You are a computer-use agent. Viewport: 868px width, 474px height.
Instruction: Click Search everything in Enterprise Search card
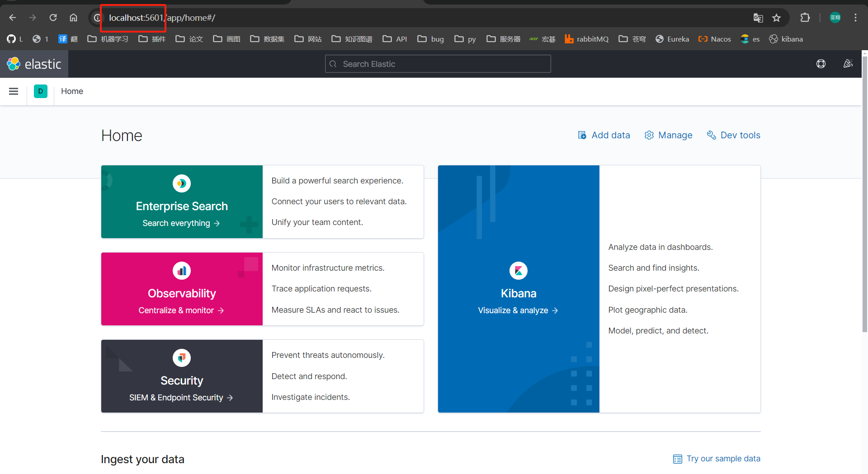click(x=181, y=223)
